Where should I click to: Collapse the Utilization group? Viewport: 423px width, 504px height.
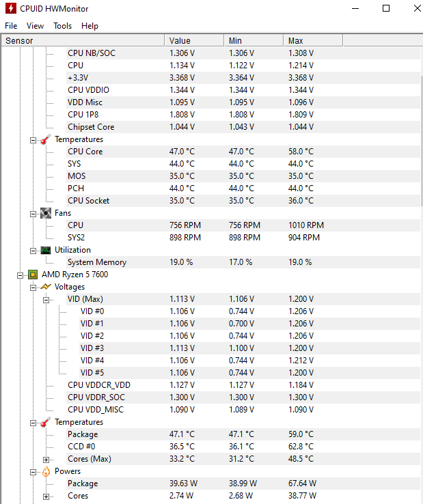pos(33,251)
